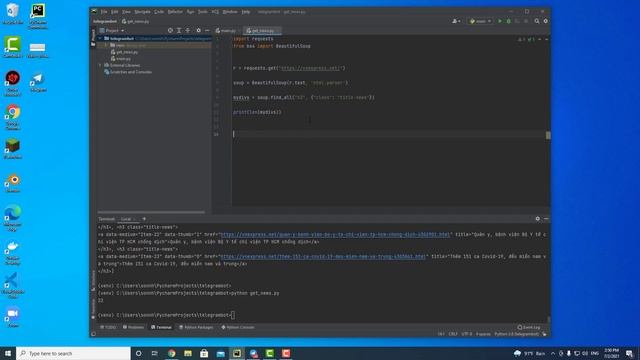Viewport: 640px width, 360px height.
Task: Toggle the Favorites tool window side tab
Action: (x=93, y=309)
